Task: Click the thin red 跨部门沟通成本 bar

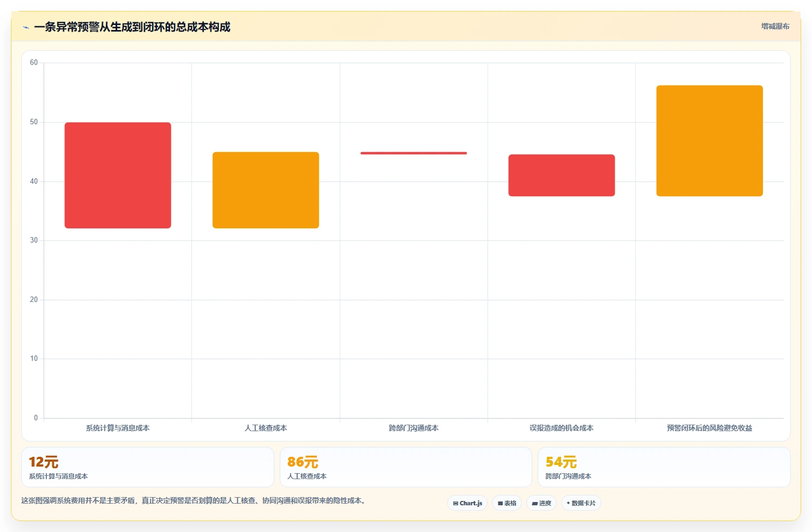Action: (x=413, y=153)
